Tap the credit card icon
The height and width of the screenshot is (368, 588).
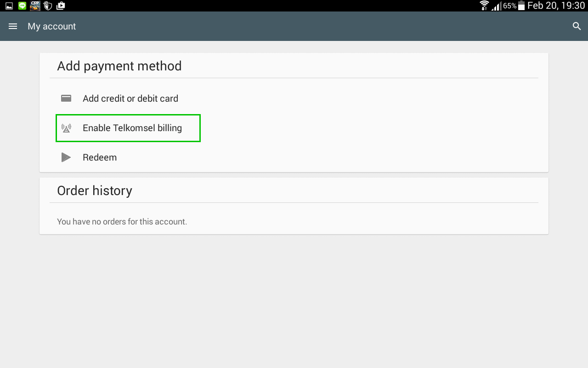click(x=66, y=98)
